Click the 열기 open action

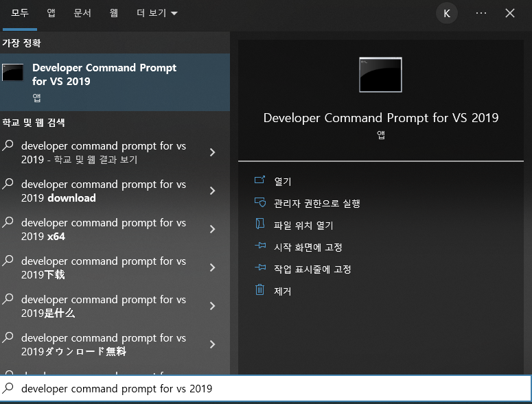[283, 182]
